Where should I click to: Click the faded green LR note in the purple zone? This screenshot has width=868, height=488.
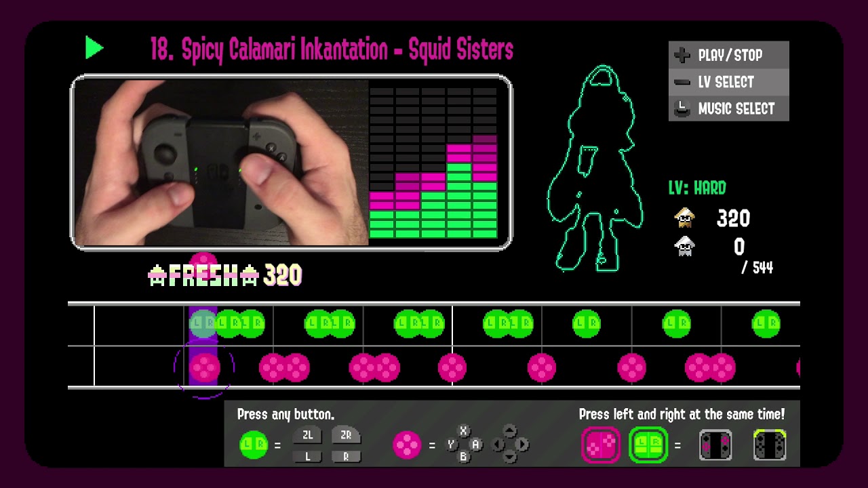point(203,324)
